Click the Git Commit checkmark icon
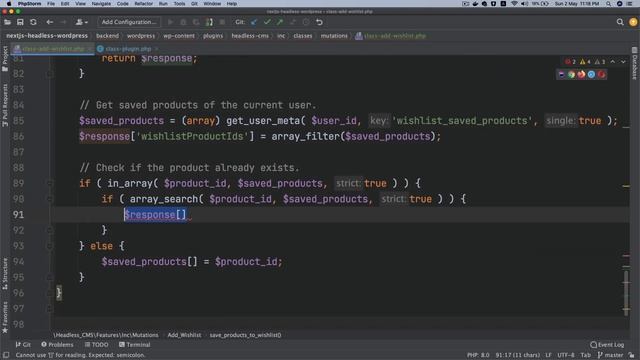This screenshot has height=360, width=640. pos(267,22)
